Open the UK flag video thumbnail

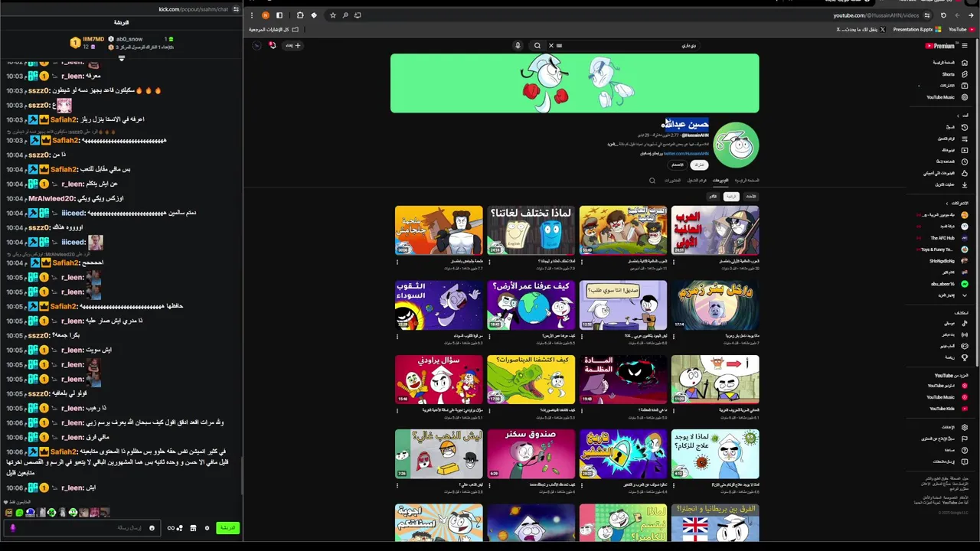pyautogui.click(x=715, y=523)
